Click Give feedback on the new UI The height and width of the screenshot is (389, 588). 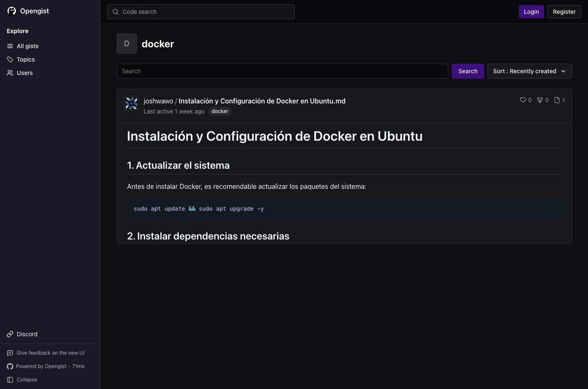[x=51, y=353]
